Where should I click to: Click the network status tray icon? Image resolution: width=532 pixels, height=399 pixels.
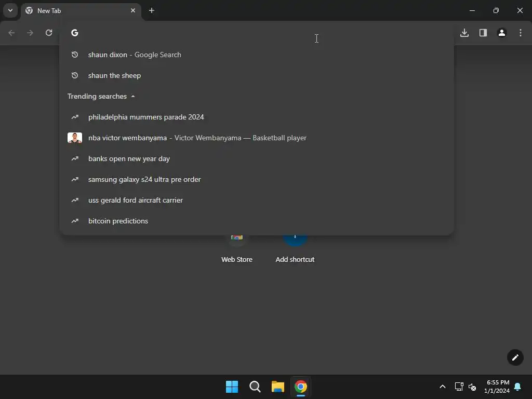click(459, 387)
